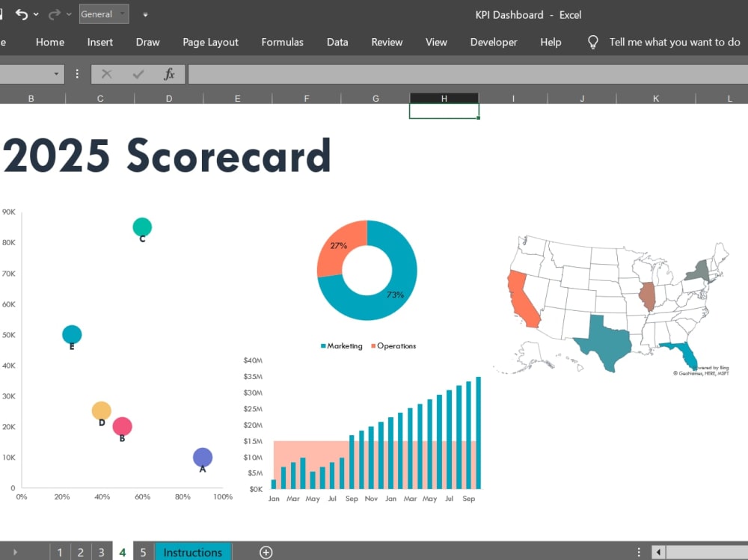Click the Undo arrow icon
This screenshot has width=748, height=560.
point(22,14)
